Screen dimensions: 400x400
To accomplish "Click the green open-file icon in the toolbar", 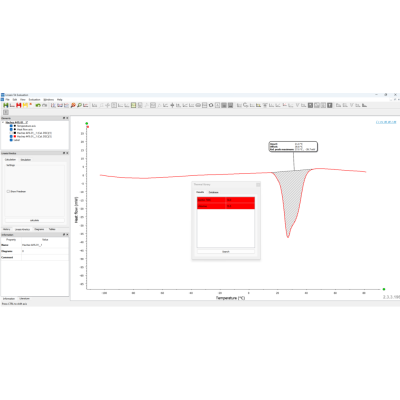I will [6, 105].
